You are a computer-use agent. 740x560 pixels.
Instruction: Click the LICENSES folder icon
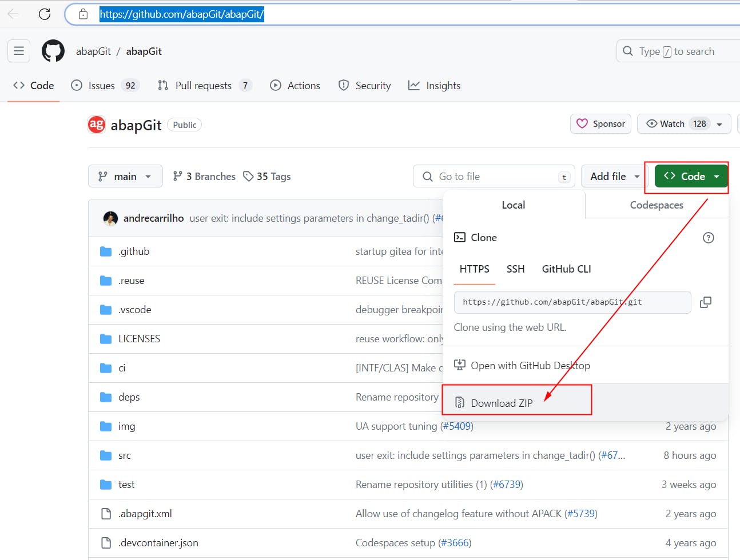pyautogui.click(x=106, y=339)
